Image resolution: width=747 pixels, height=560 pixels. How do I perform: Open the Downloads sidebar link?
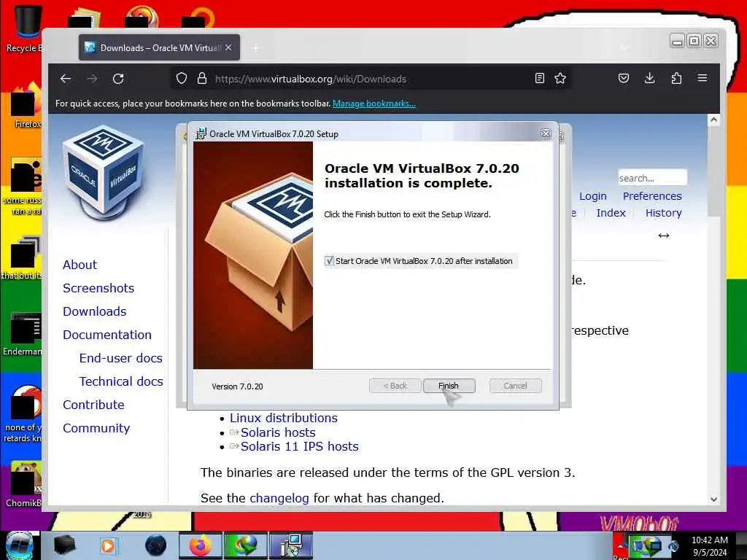95,311
